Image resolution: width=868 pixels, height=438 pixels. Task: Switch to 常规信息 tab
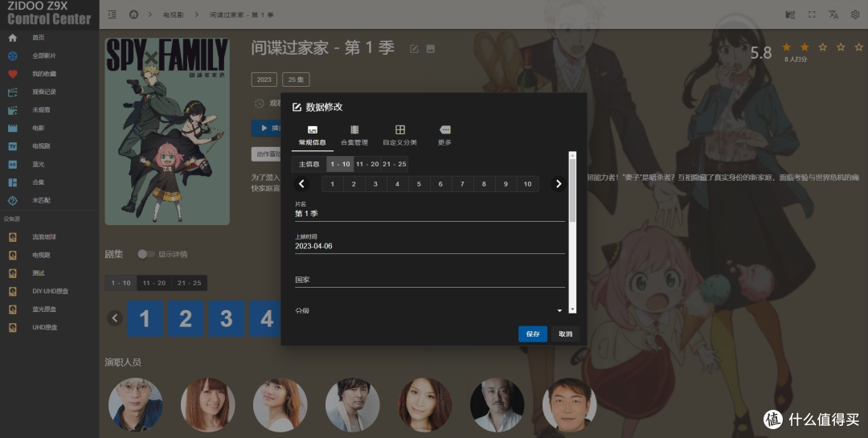pos(312,135)
